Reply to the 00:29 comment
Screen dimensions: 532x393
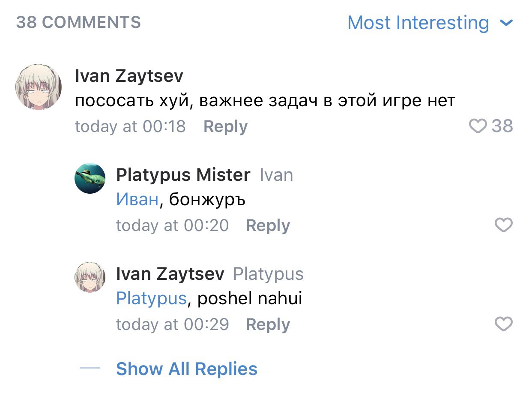coord(268,325)
